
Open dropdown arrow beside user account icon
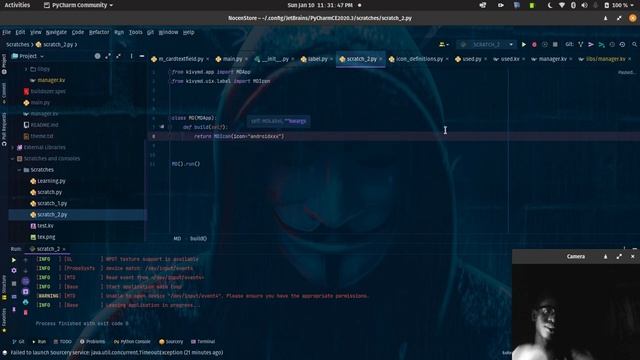[x=448, y=44]
